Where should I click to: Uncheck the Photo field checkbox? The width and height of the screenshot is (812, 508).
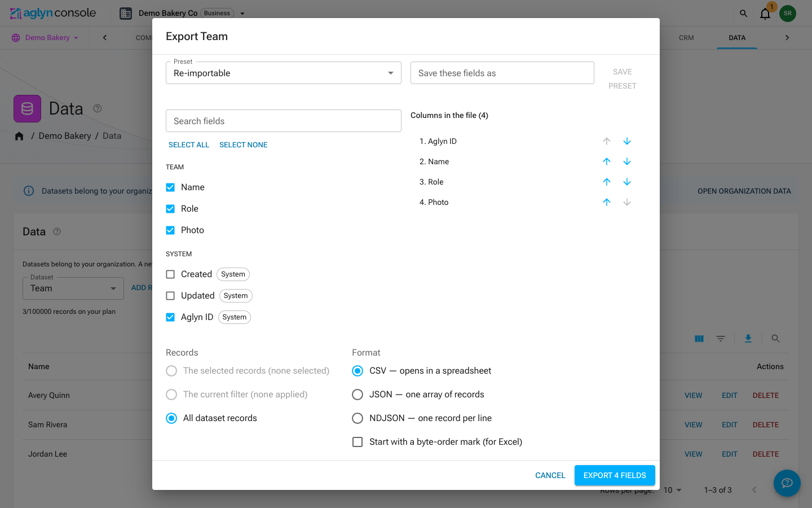170,230
